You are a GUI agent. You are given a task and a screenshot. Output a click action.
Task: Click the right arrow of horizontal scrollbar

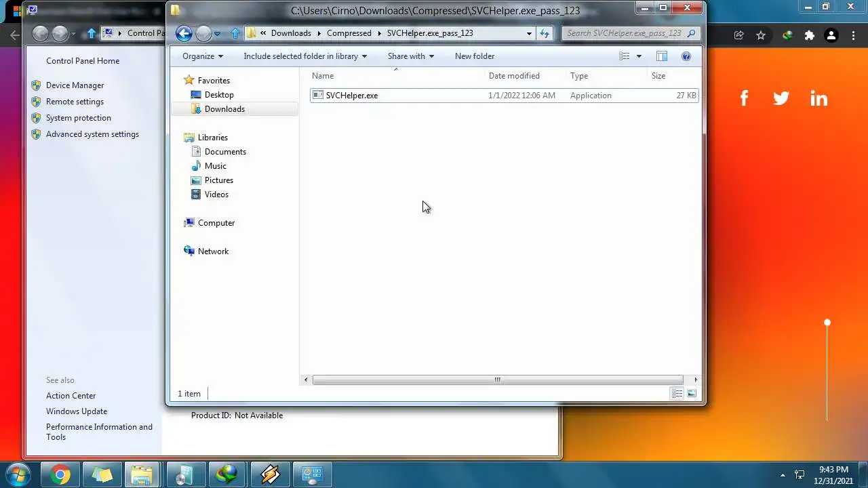(695, 380)
